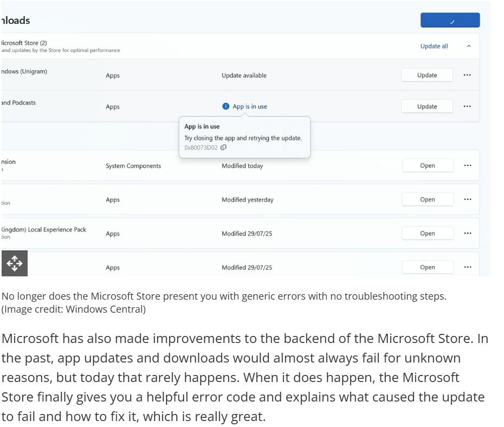Viewport: 504px width, 427px height.
Task: Update the Podcasts app that is in use
Action: click(x=427, y=106)
